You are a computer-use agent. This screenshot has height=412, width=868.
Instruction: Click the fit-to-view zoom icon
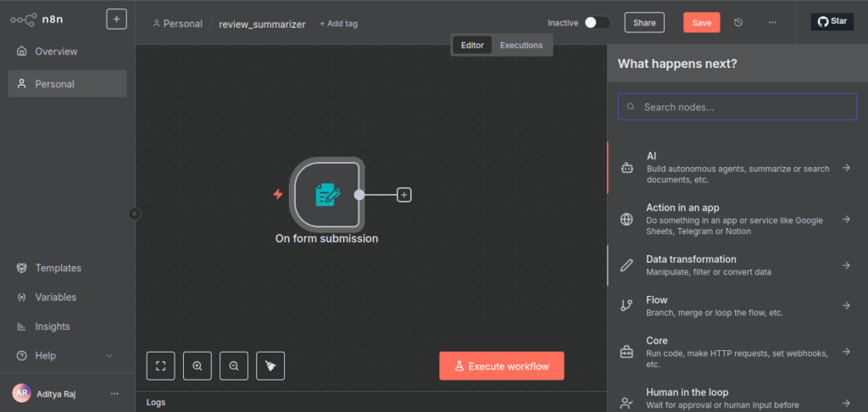click(160, 365)
